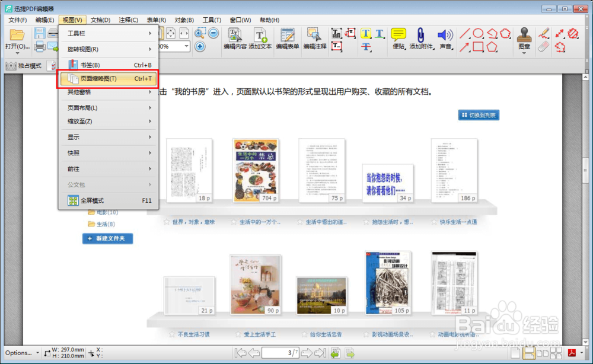The width and height of the screenshot is (593, 364).
Task: Select the red Oval drawing tool
Action: coord(478,34)
